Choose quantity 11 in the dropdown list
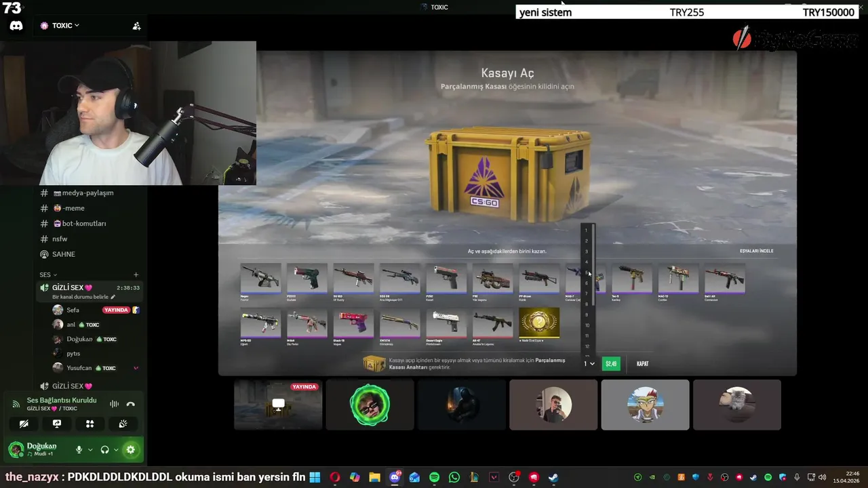868x488 pixels. tap(587, 335)
